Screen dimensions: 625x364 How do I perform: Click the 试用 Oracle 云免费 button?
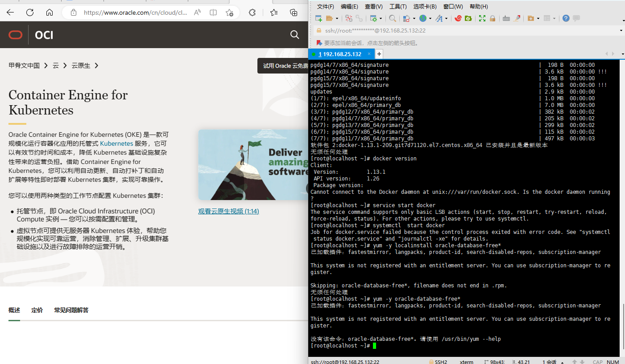click(x=283, y=65)
